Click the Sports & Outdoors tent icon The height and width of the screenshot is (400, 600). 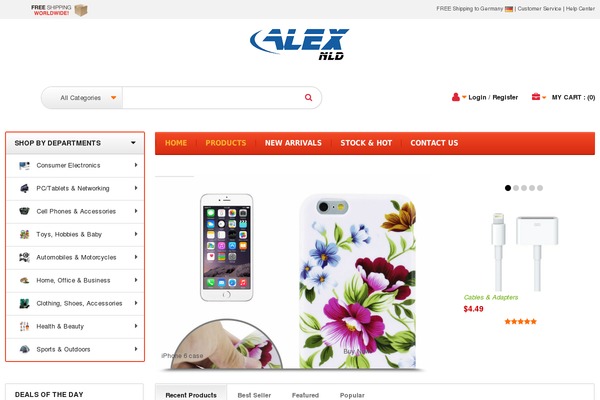pyautogui.click(x=24, y=349)
